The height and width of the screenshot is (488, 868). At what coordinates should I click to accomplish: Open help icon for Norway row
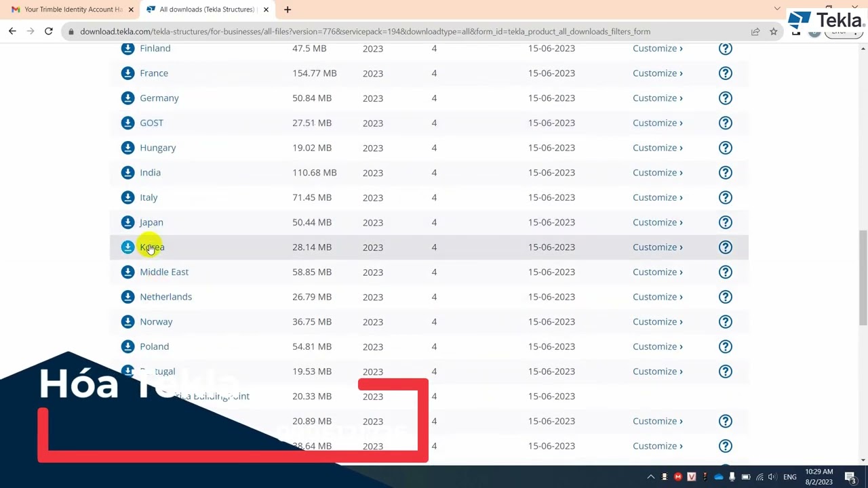pyautogui.click(x=726, y=321)
